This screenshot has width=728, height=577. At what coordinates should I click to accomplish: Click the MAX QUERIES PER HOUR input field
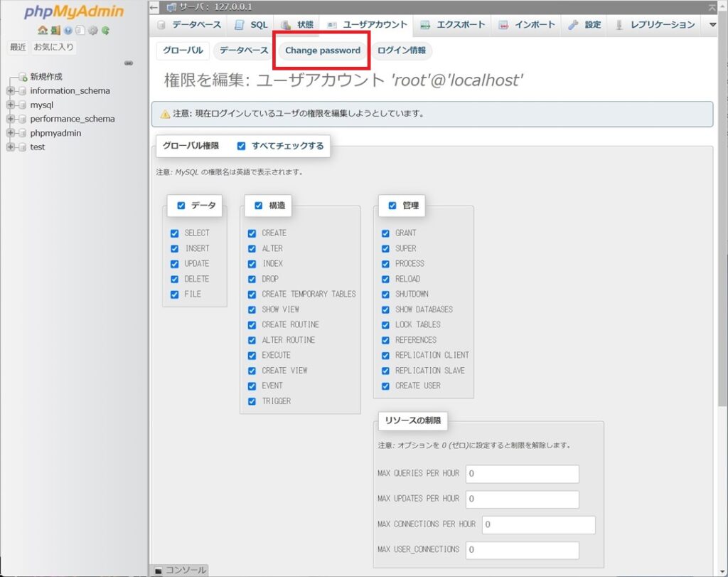[522, 474]
